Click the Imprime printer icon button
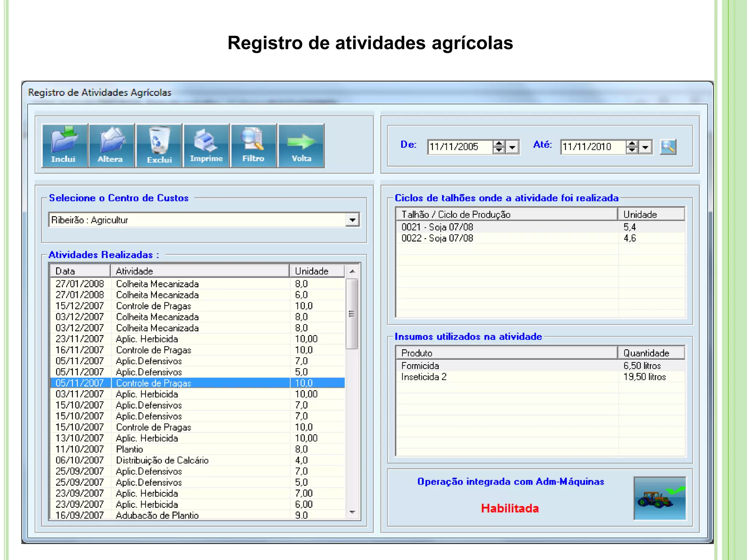 (x=207, y=145)
